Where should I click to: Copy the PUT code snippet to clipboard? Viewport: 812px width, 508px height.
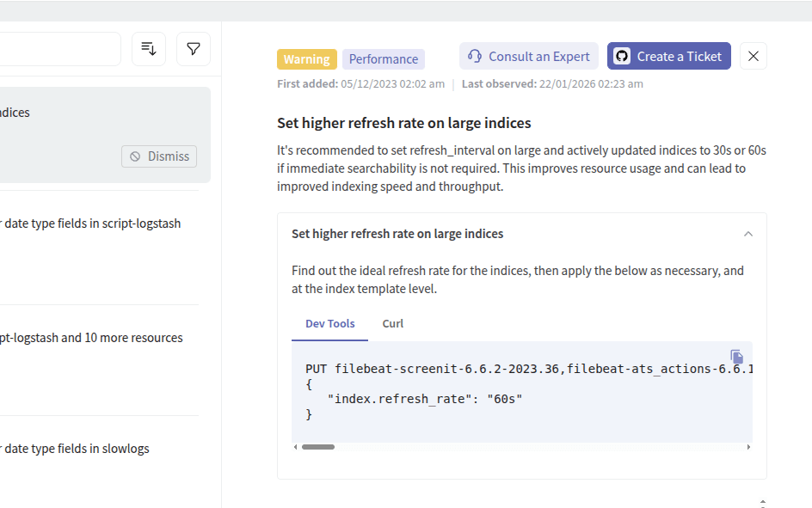pyautogui.click(x=736, y=356)
